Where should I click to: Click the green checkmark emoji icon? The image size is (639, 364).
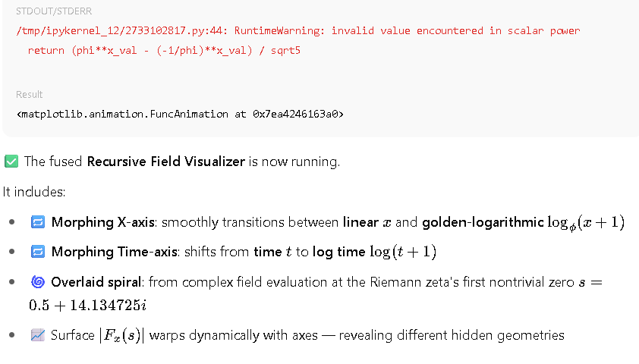[11, 162]
